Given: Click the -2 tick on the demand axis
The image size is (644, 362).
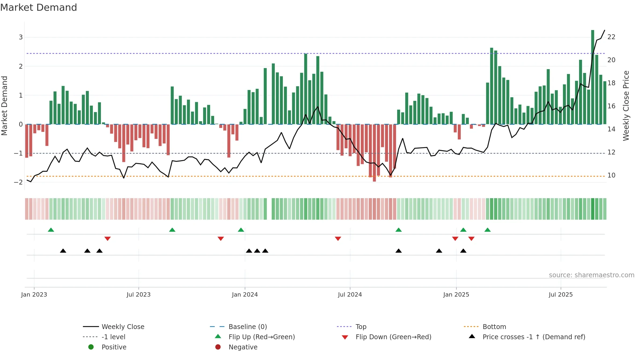Looking at the screenshot, I should (x=19, y=182).
